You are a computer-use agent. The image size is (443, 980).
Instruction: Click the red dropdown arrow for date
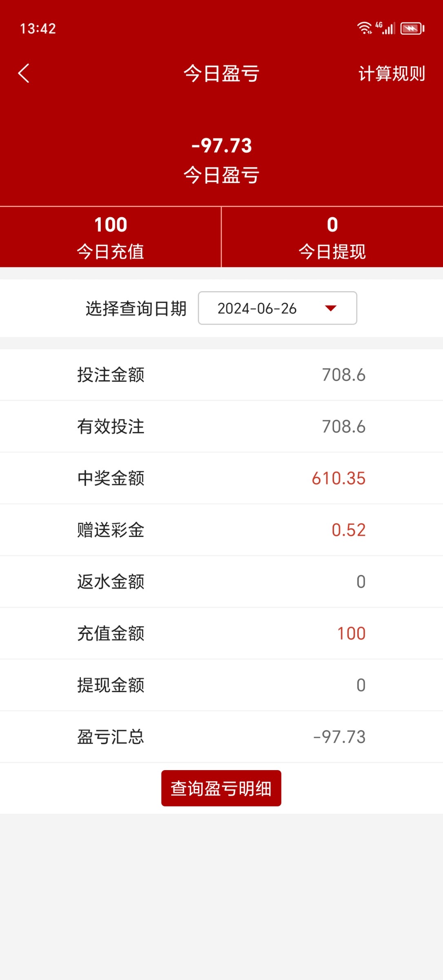(330, 308)
